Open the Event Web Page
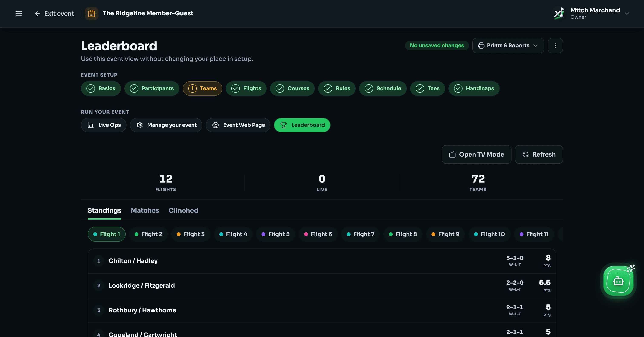This screenshot has height=337, width=644. click(238, 125)
